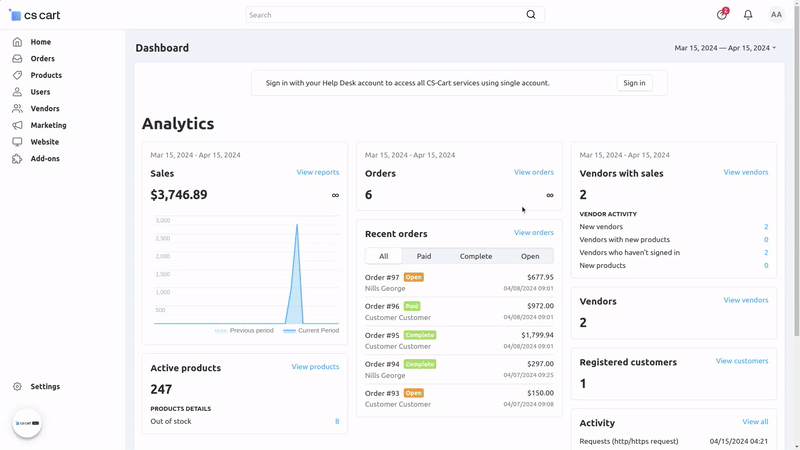The height and width of the screenshot is (450, 800).
Task: Expand the dashboard date range dropdown
Action: point(725,48)
